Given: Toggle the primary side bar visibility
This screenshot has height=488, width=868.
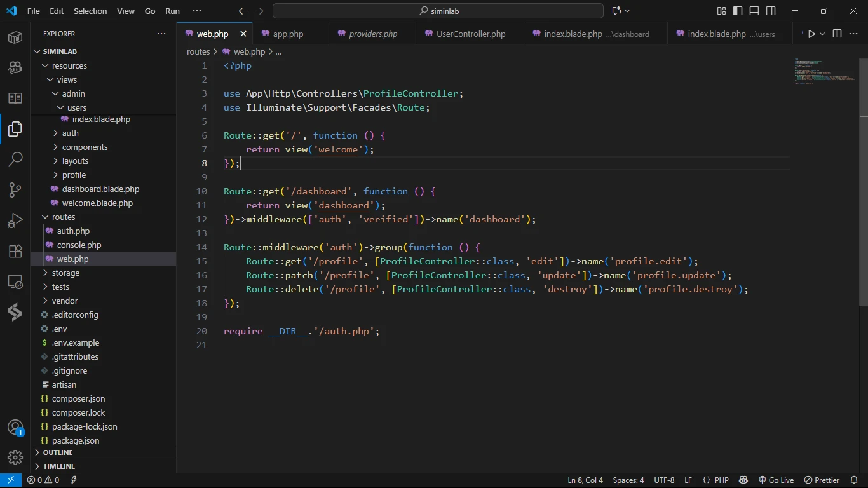Looking at the screenshot, I should [738, 11].
